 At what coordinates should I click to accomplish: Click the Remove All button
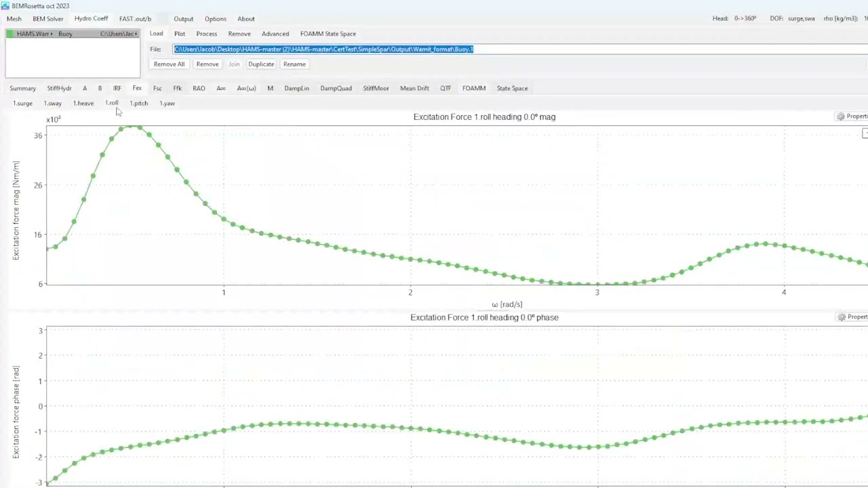pos(169,64)
